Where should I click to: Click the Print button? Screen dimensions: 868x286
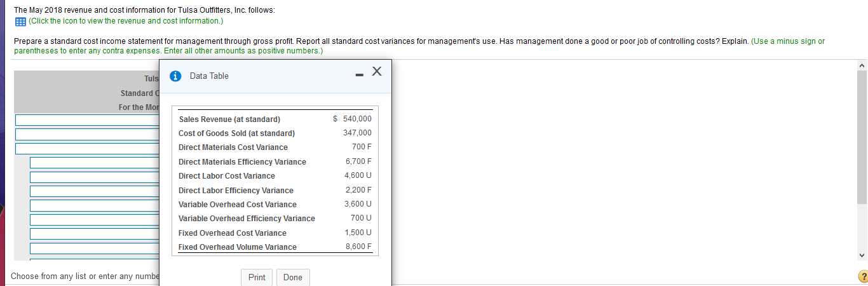[257, 277]
